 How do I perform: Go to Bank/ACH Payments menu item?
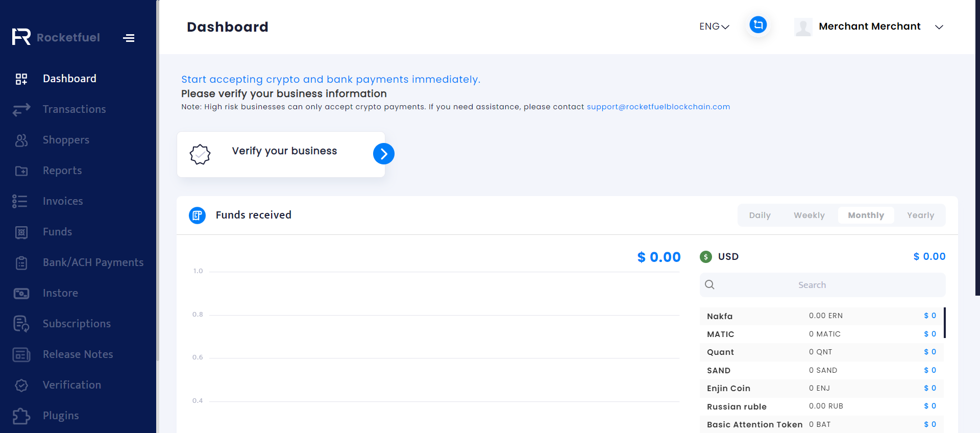coord(93,262)
